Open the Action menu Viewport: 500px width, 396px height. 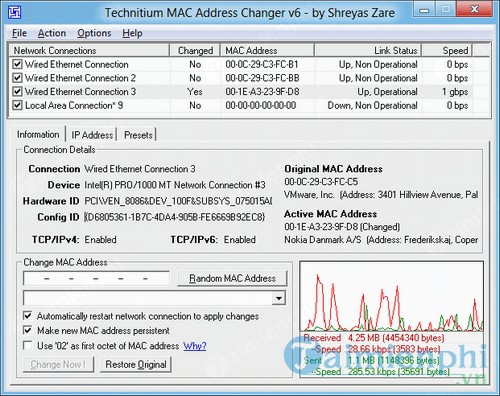tap(52, 33)
